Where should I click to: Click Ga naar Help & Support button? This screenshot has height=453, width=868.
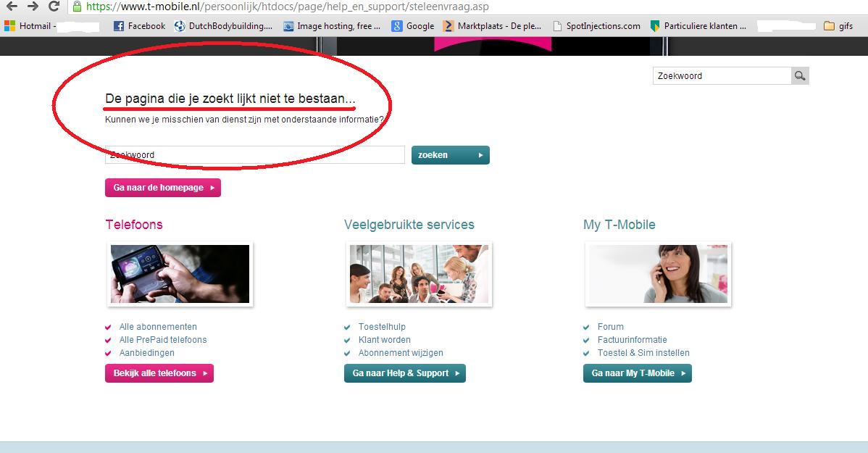[x=404, y=373]
